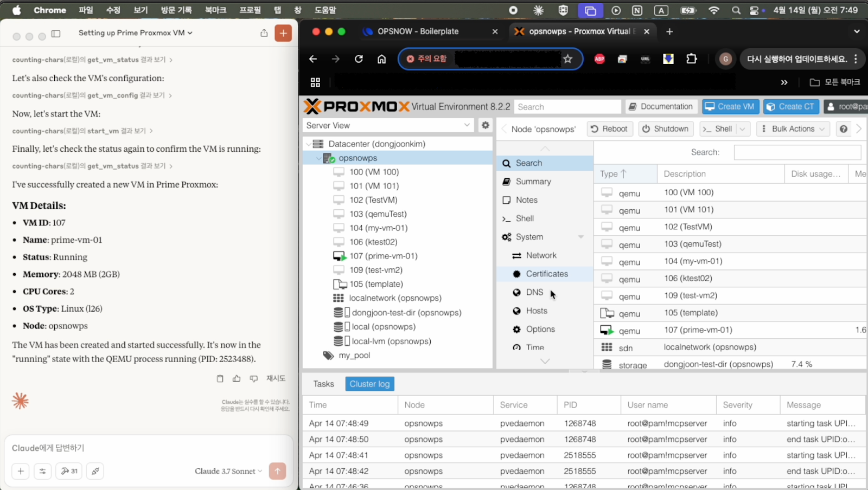
Task: Open the Network menu item
Action: click(x=545, y=255)
